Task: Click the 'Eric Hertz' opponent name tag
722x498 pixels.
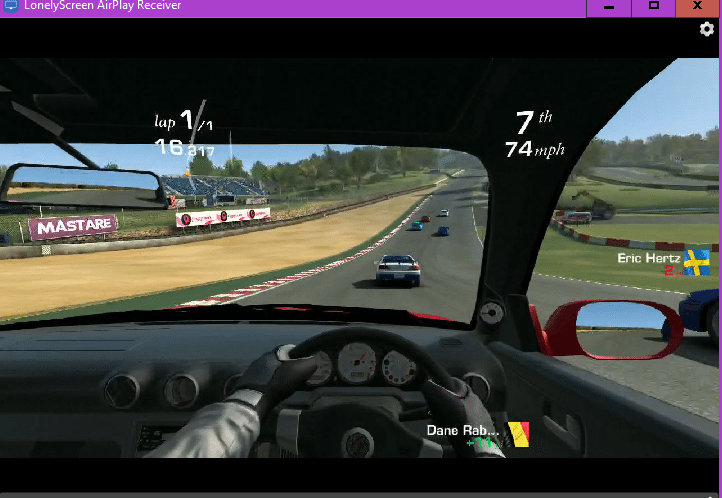Action: (649, 258)
